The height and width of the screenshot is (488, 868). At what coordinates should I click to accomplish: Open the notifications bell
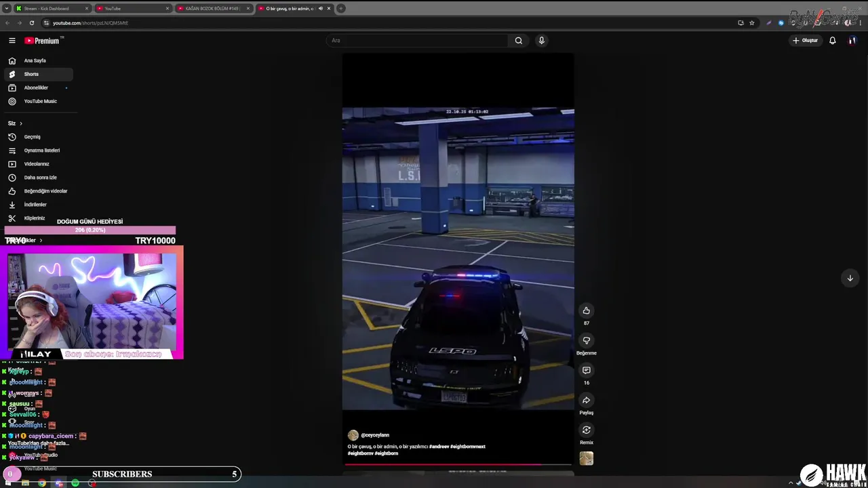832,41
